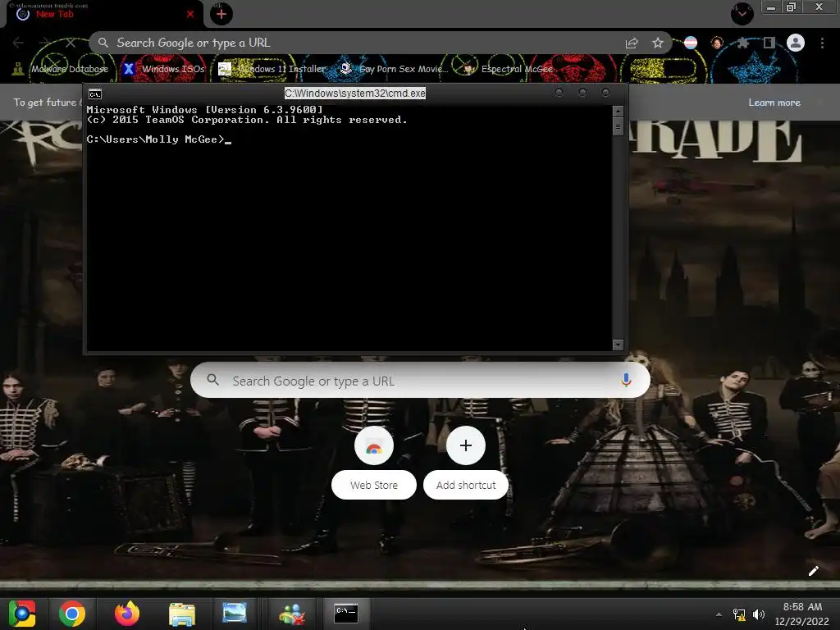Toggle the side panel icon

click(769, 43)
